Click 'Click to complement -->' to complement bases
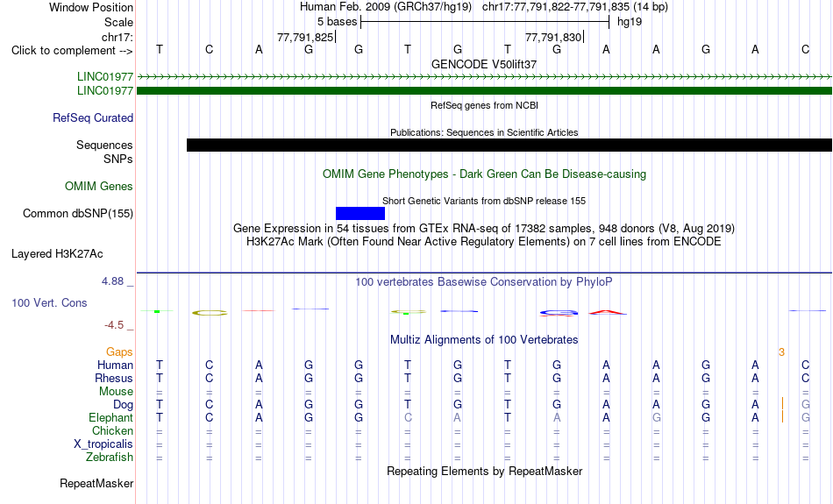This screenshot has width=833, height=504. (72, 51)
